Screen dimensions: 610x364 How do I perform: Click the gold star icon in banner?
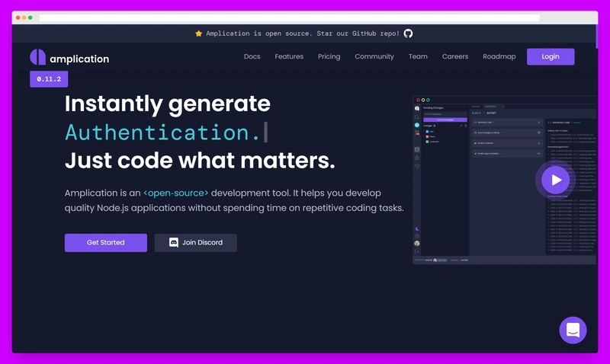tap(198, 34)
